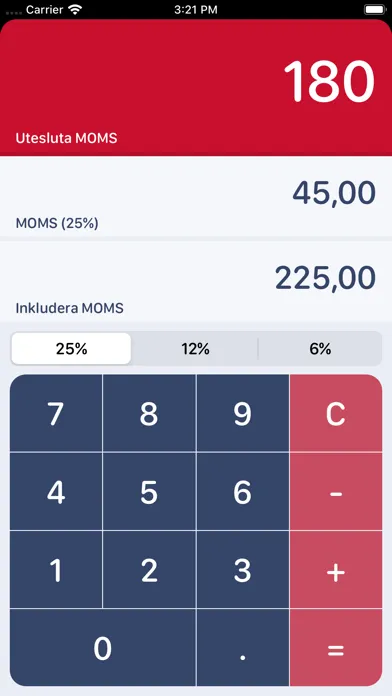
Task: Tap the number 8 key
Action: 149,413
